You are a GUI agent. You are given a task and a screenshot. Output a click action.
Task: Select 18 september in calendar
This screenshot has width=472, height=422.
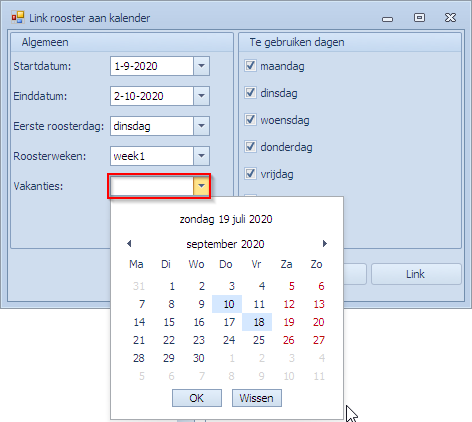pyautogui.click(x=257, y=322)
